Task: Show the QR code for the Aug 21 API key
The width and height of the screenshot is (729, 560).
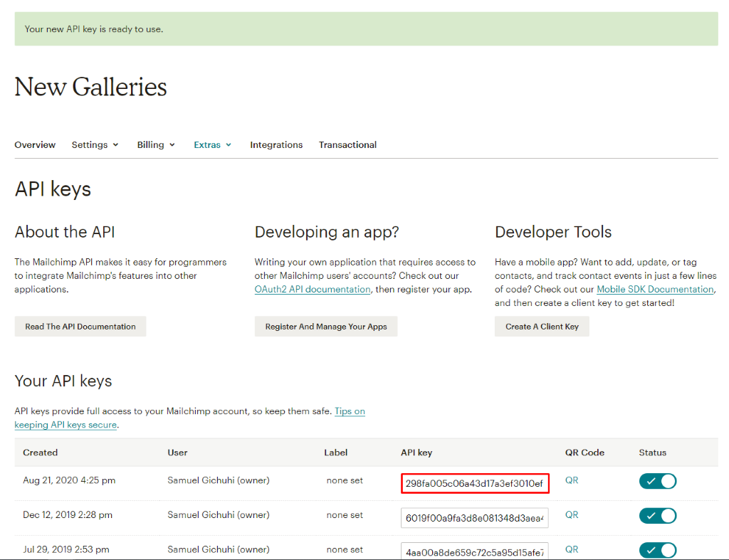Action: click(571, 480)
